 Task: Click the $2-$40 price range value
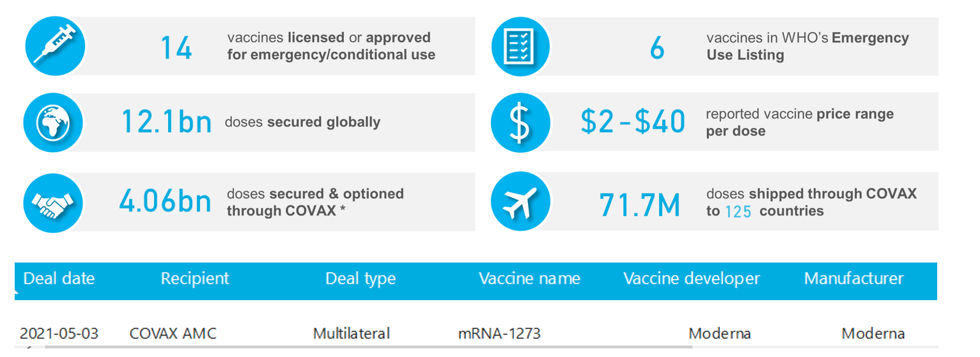click(x=632, y=122)
